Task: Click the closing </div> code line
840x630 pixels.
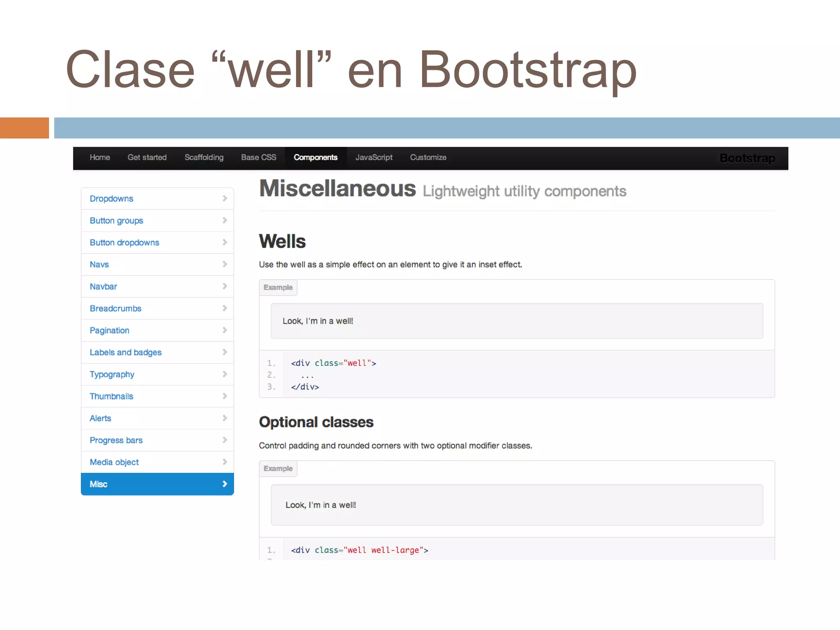Action: click(x=305, y=387)
